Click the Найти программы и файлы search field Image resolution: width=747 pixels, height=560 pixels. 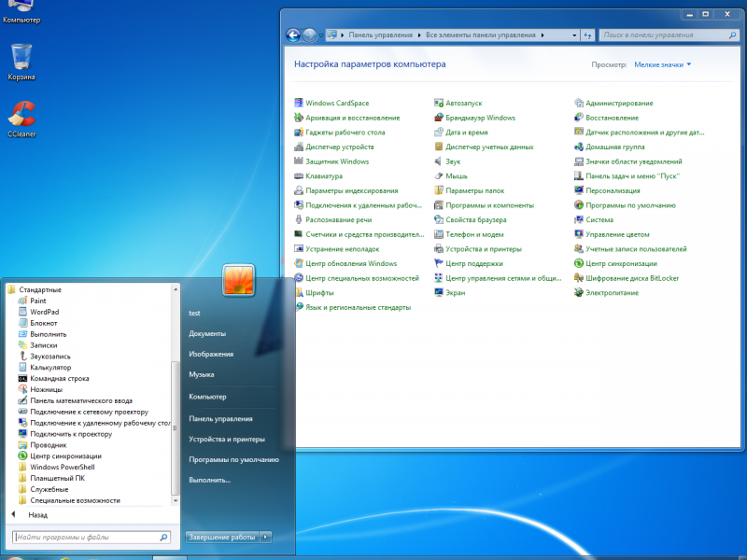pos(91,538)
